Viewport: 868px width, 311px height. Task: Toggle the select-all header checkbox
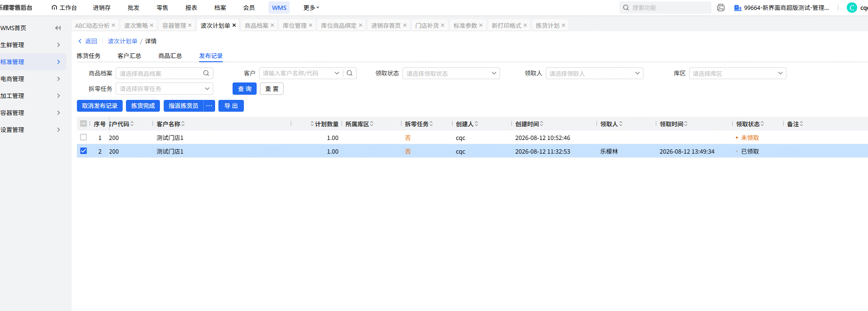(x=83, y=123)
